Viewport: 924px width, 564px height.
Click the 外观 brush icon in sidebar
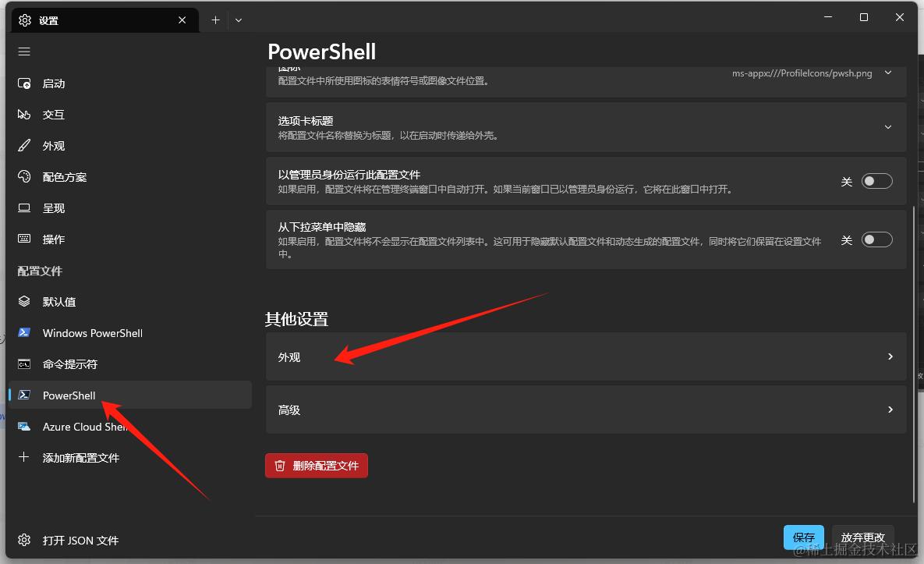24,146
